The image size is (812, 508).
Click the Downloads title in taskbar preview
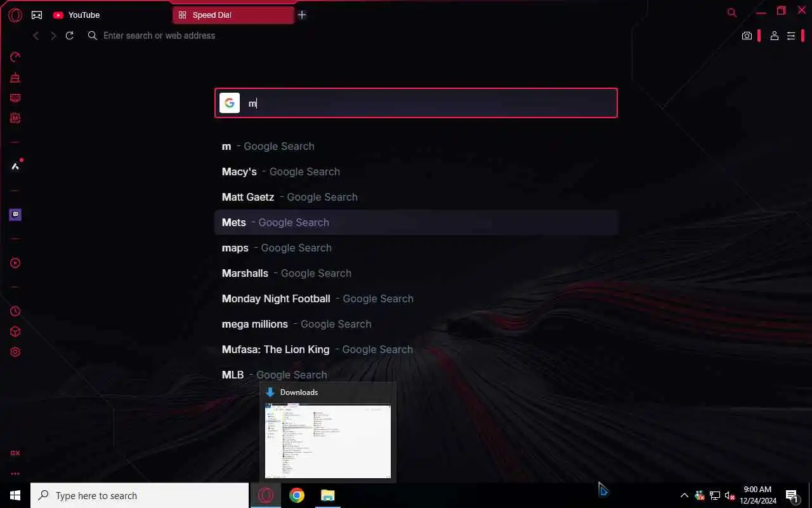(x=299, y=392)
